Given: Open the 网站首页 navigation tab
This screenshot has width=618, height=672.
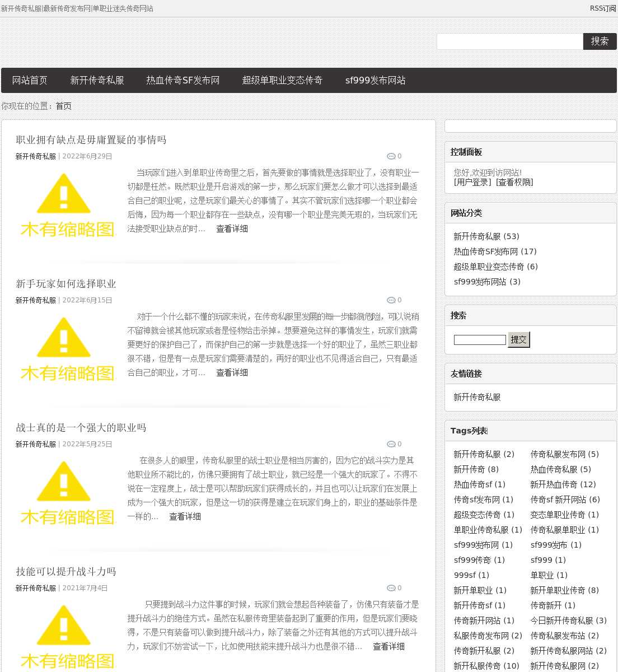Looking at the screenshot, I should pyautogui.click(x=30, y=81).
